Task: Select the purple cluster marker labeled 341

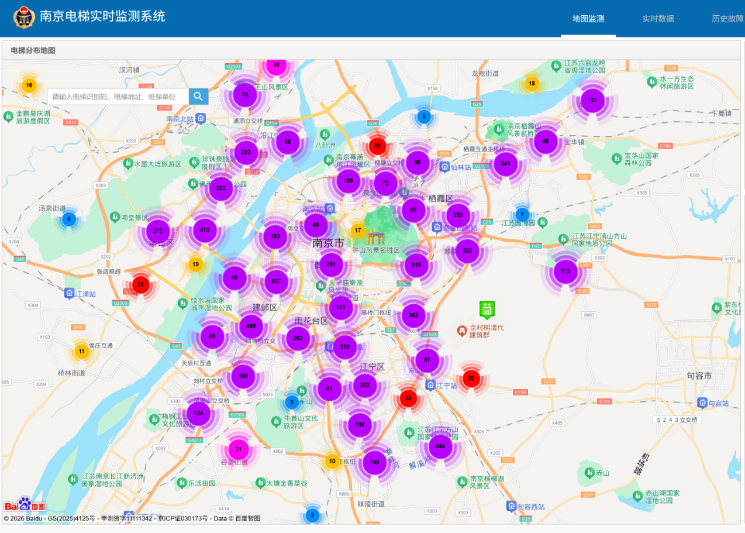Action: point(505,163)
